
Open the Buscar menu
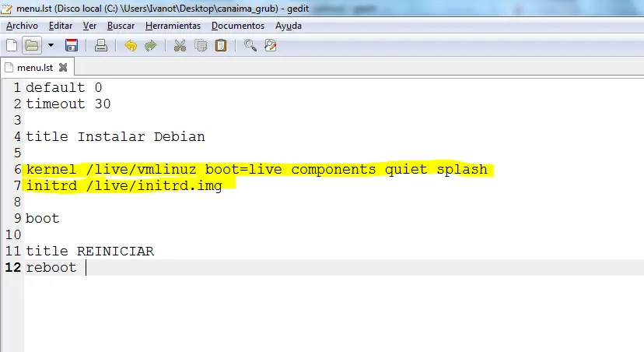click(x=121, y=26)
